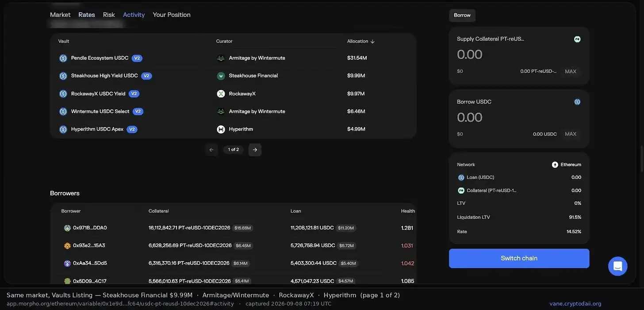The image size is (644, 310).
Task: Click $31.54M allocation value
Action: coord(357,58)
